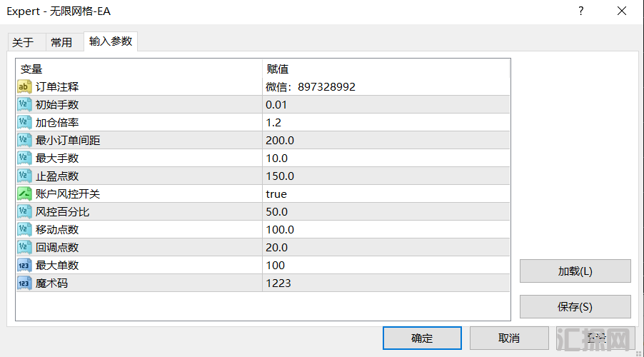This screenshot has width=644, height=357.
Task: Click the integer icon beside 最大单数
Action: 24,266
